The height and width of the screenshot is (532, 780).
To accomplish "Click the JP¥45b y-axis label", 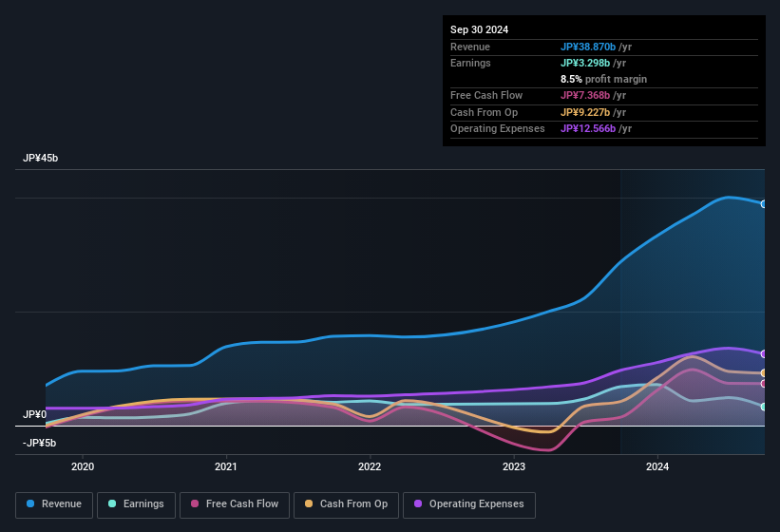I will coord(40,158).
